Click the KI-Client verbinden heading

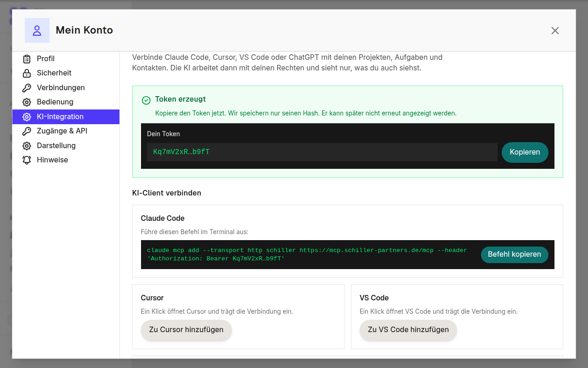point(167,193)
